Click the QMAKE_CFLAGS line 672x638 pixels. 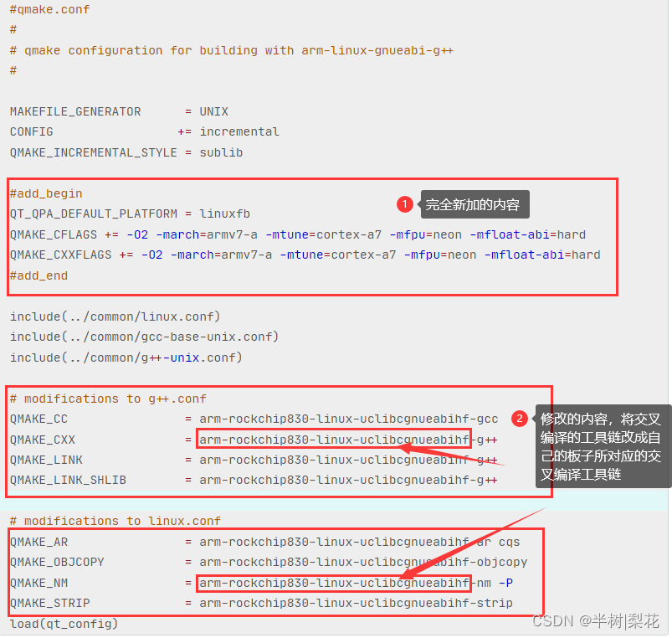point(298,235)
